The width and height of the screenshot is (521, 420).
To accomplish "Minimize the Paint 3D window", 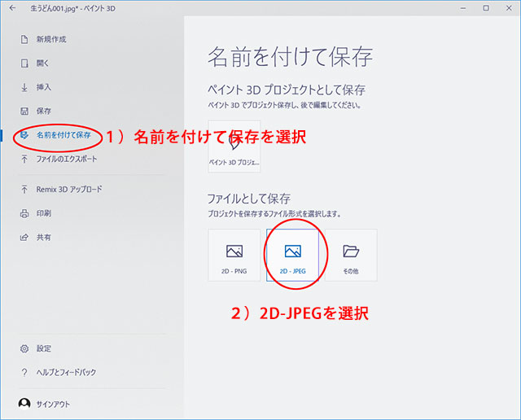I will point(463,8).
